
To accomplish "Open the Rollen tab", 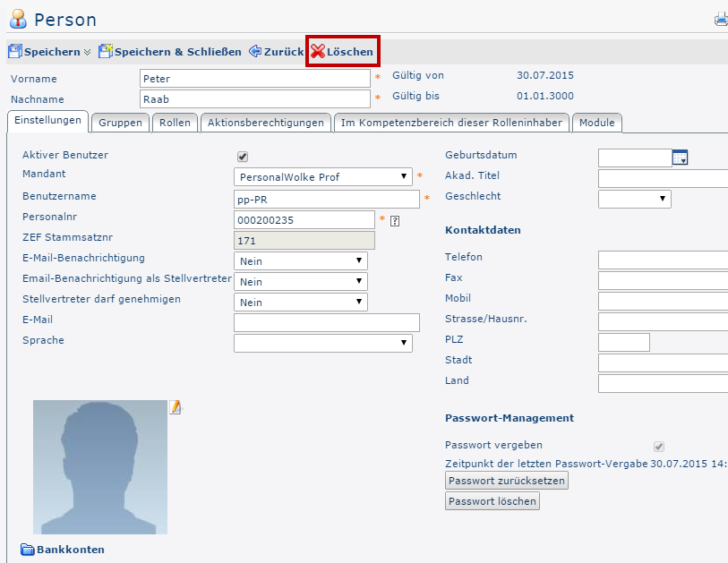I will click(175, 123).
